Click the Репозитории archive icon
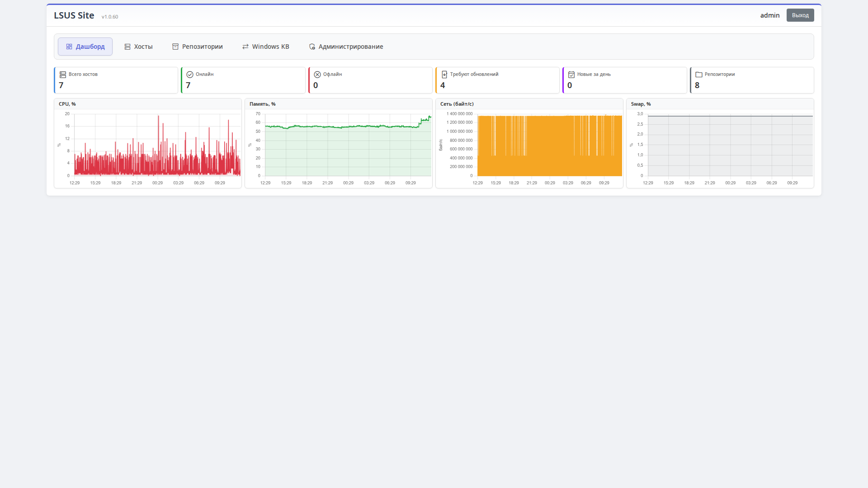 click(x=175, y=47)
